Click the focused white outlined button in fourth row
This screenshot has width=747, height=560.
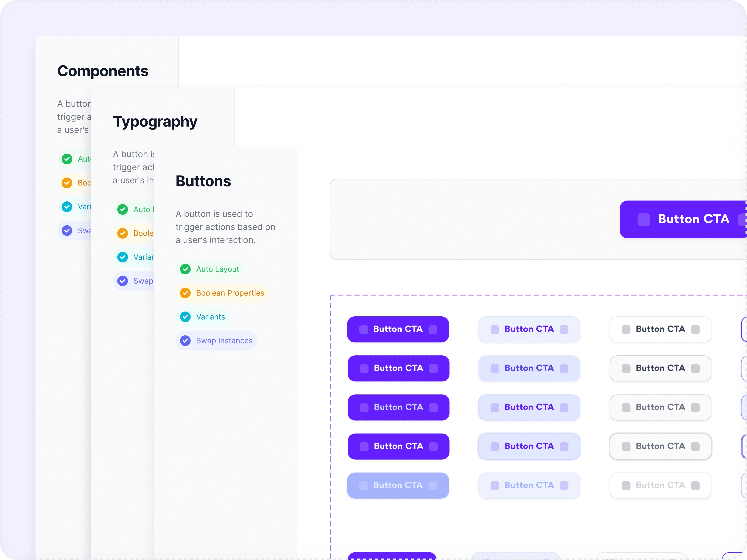tap(660, 446)
